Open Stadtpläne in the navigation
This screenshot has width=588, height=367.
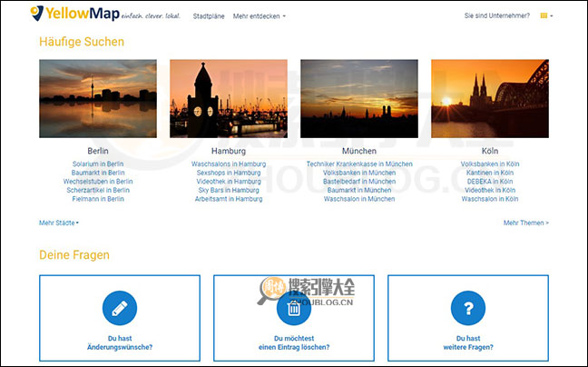pos(210,16)
